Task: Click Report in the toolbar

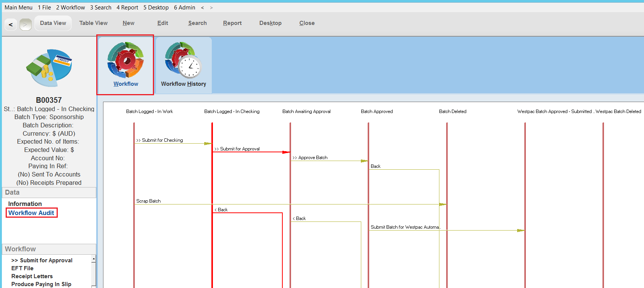Action: 232,23
